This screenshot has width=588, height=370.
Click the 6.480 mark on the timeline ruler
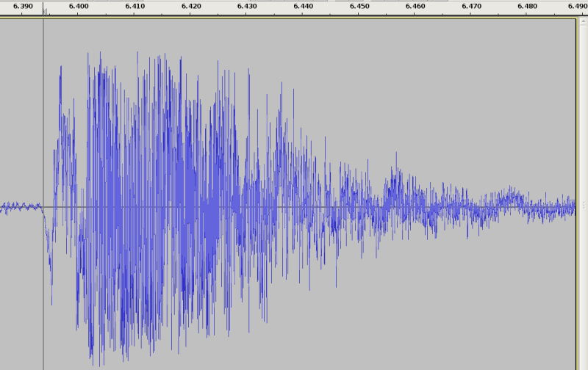[x=528, y=6]
